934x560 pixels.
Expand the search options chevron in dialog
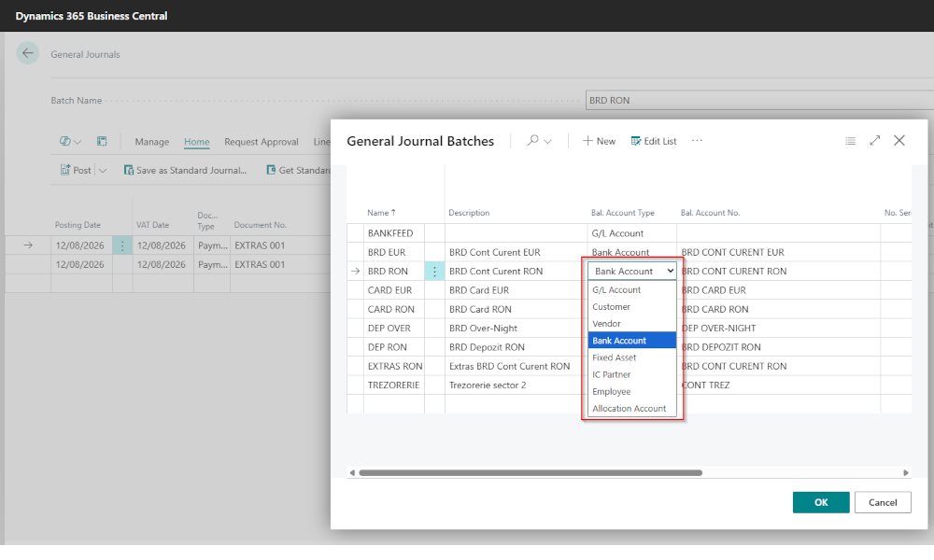click(548, 142)
